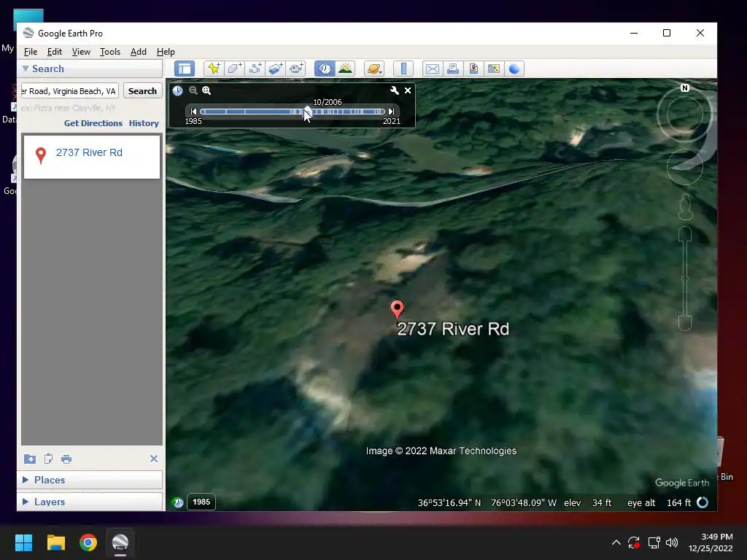The image size is (747, 560).
Task: Click the status bar clock icon
Action: (x=178, y=502)
